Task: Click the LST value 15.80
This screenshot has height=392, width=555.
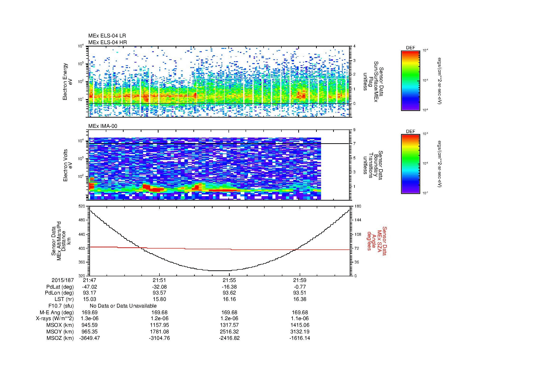Action: pos(159,299)
